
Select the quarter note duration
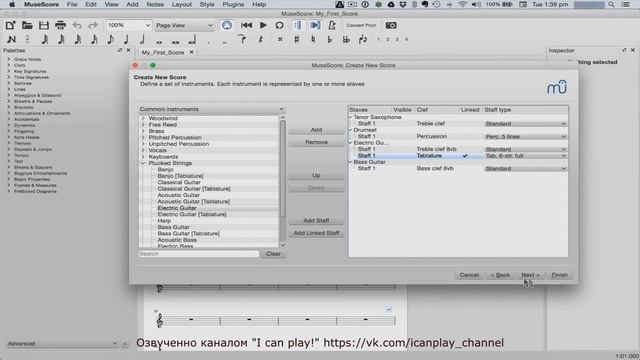coord(126,40)
